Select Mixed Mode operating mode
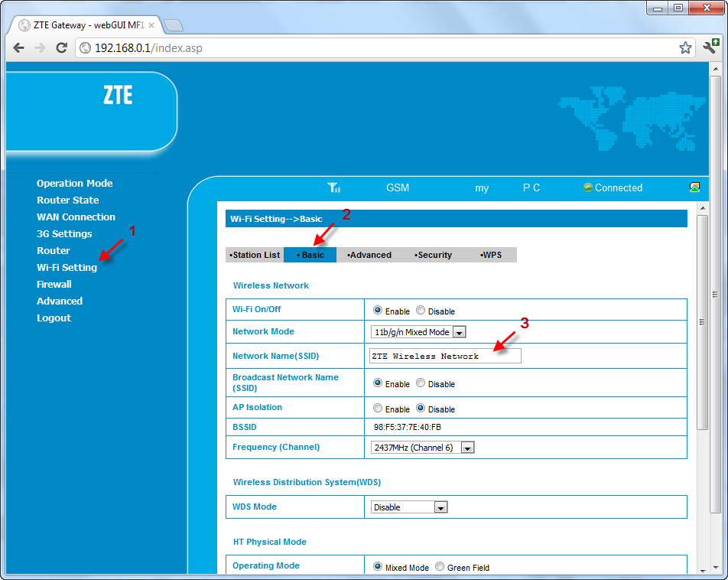 378,566
